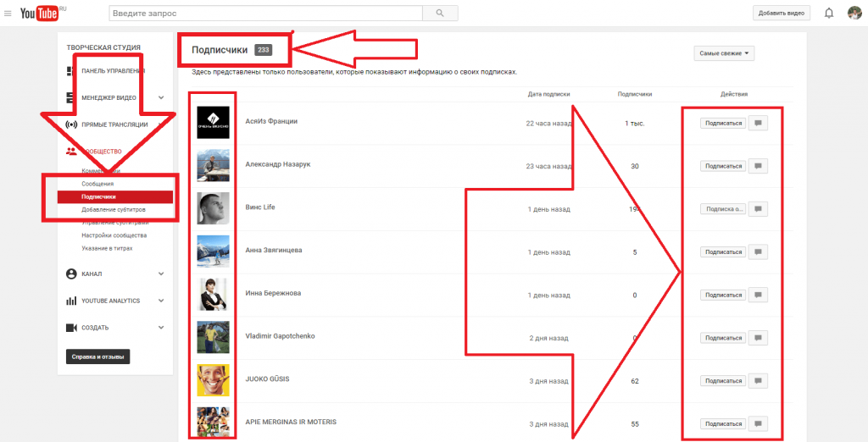Subscribe to Vladimir Gapotchenko
Image resolution: width=868 pixels, height=442 pixels.
click(723, 338)
